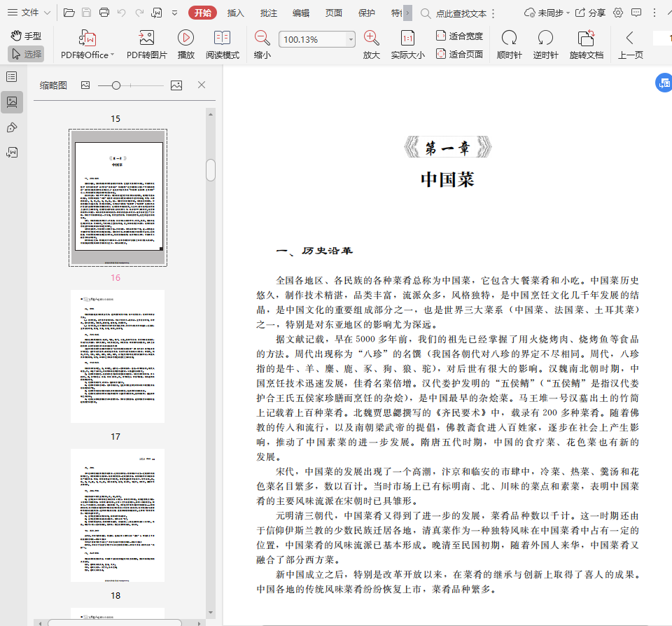This screenshot has width=672, height=626.
Task: Click the export PDF icon next to redo
Action: (x=156, y=13)
